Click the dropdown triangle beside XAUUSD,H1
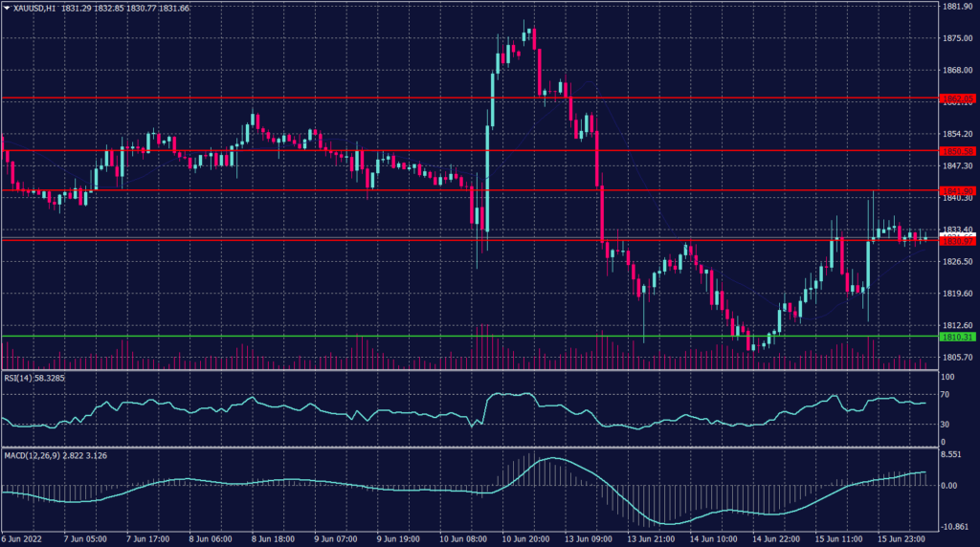Image resolution: width=980 pixels, height=547 pixels. (7, 8)
